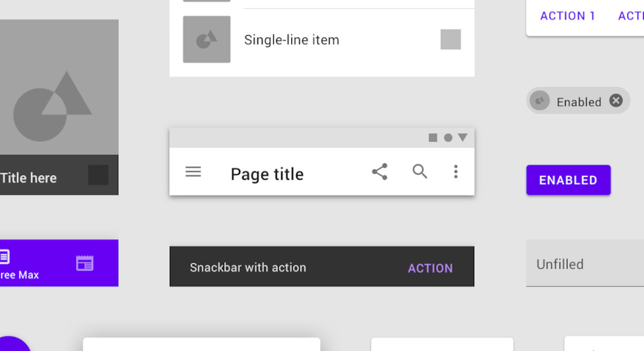Click the circle icon in the window mockup header
The width and height of the screenshot is (644, 351).
click(447, 137)
